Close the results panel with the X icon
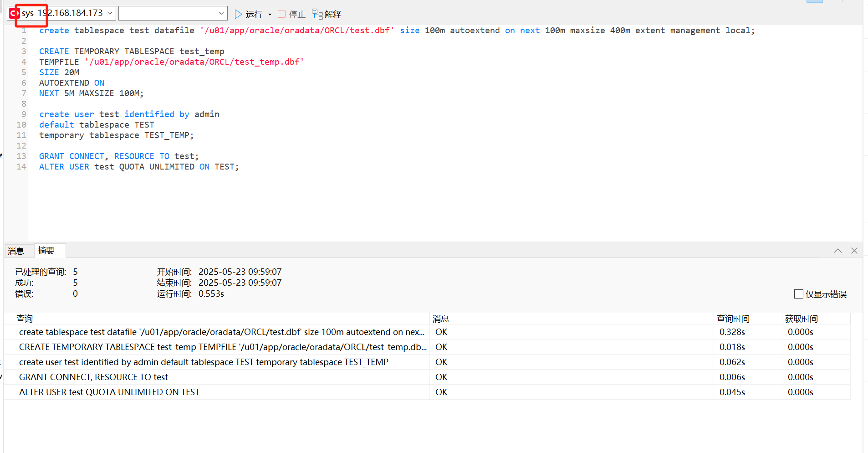Screen dimensions: 868x453 click(x=854, y=251)
